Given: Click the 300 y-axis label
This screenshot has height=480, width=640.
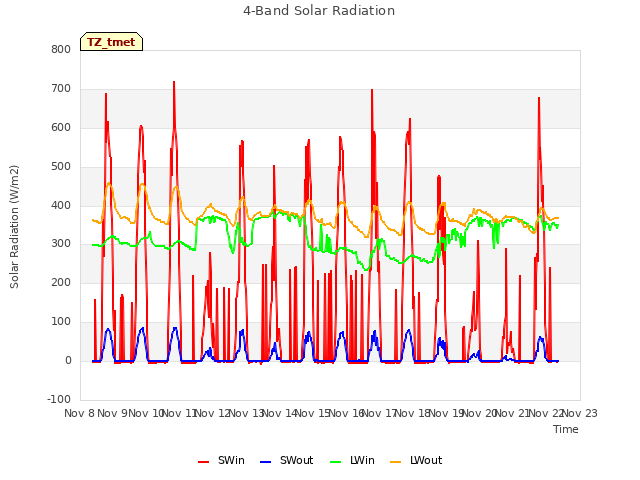Looking at the screenshot, I should click(61, 244).
